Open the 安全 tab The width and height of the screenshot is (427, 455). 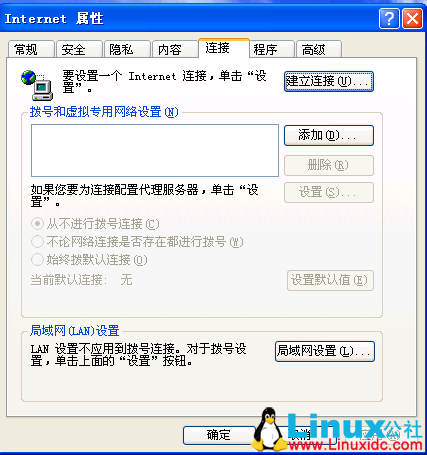[79, 49]
